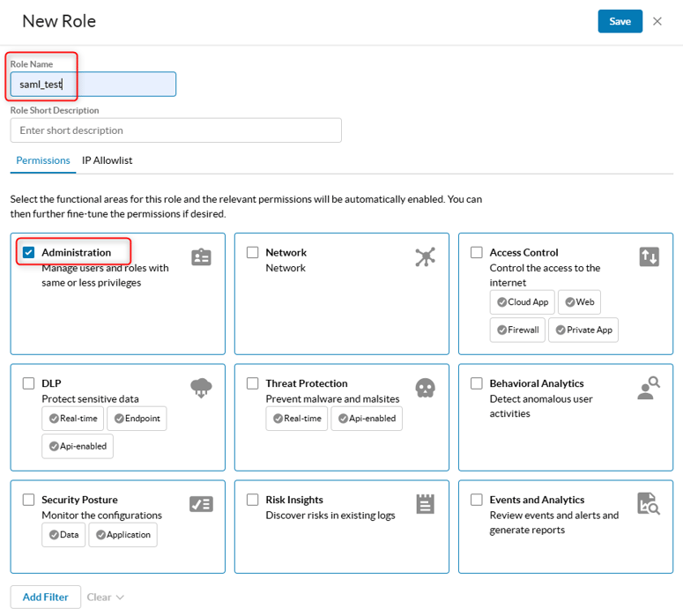The width and height of the screenshot is (683, 616).
Task: Close the New Role dialog
Action: pyautogui.click(x=657, y=21)
